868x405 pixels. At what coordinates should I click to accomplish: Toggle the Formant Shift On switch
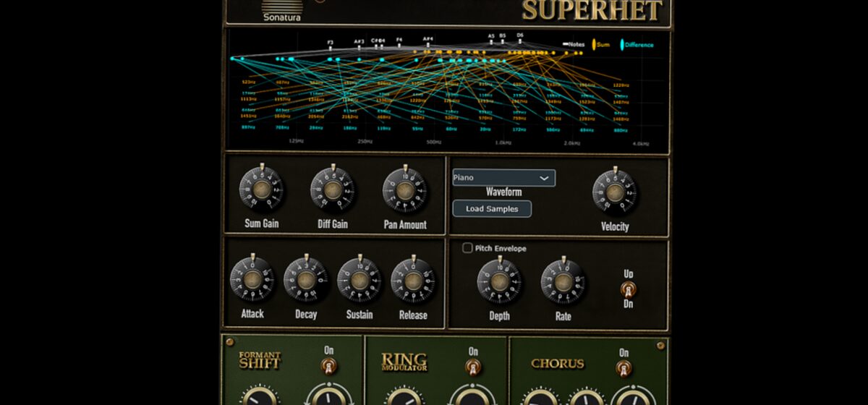click(x=329, y=367)
